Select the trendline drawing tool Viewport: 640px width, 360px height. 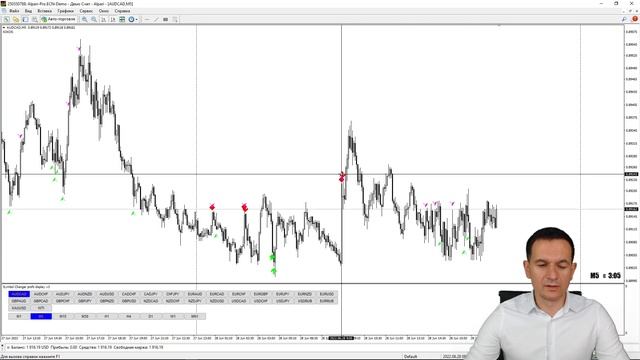[x=156, y=19]
